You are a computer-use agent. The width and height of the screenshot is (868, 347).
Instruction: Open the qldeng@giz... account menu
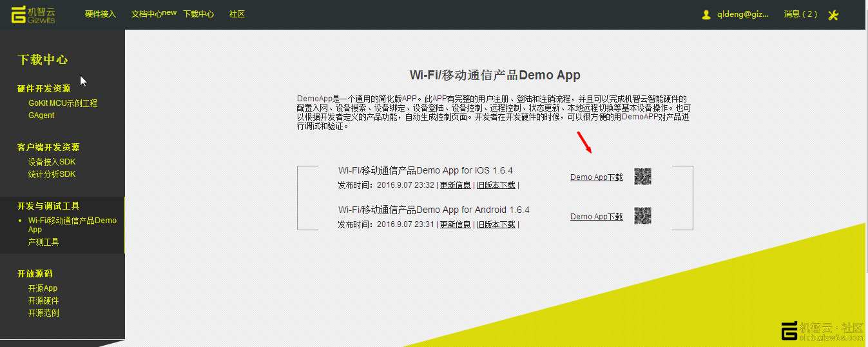[x=743, y=15]
